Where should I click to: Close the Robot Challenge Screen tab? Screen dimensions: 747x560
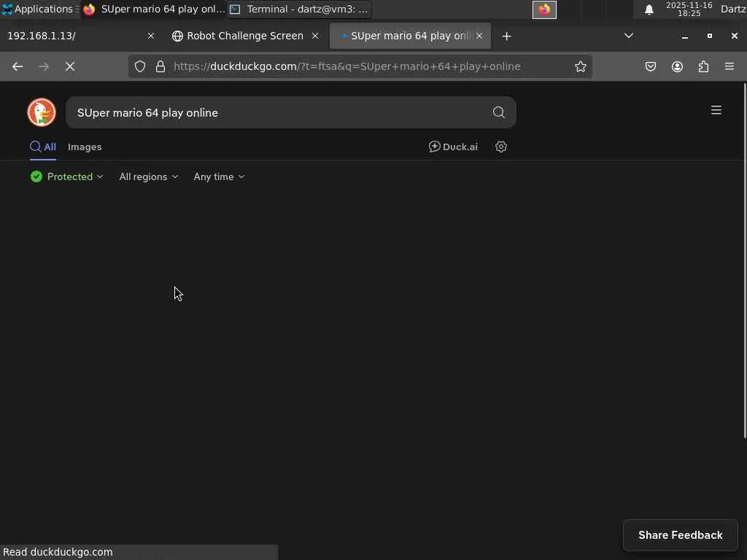pyautogui.click(x=315, y=36)
